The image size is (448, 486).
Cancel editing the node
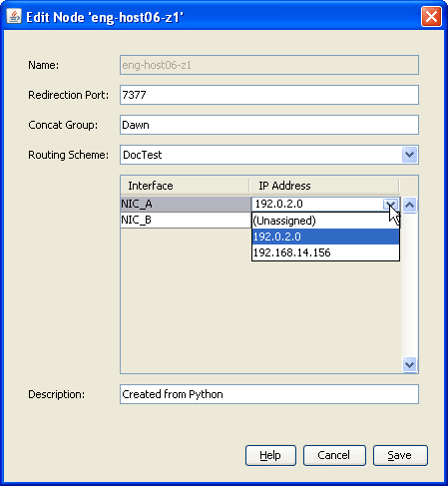click(334, 455)
